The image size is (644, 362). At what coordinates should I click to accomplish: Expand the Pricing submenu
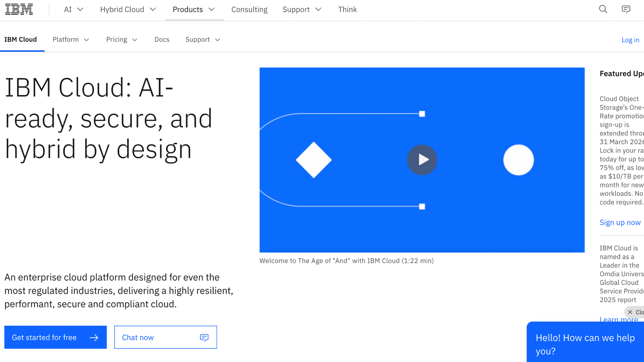[x=122, y=40]
